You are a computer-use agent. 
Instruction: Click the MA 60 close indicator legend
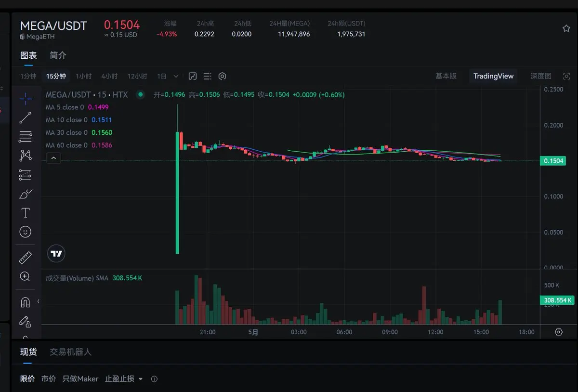tap(79, 145)
